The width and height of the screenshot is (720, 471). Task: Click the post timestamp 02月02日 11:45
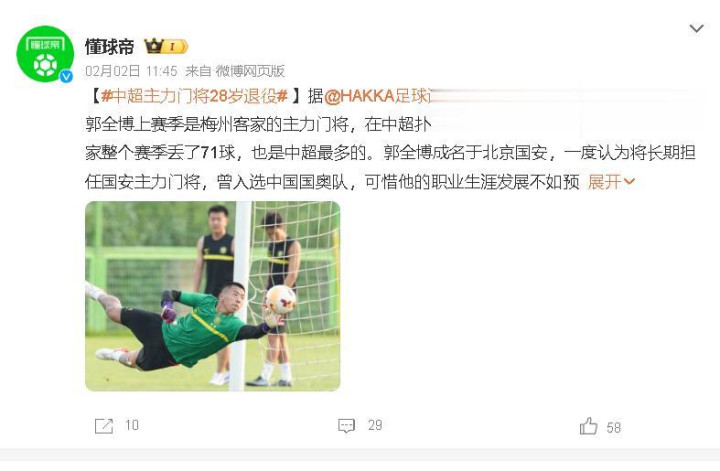pyautogui.click(x=131, y=71)
